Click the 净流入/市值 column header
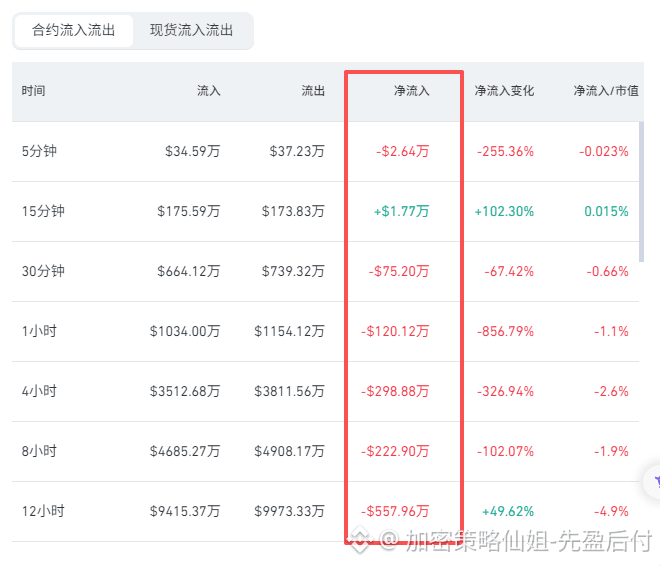Image resolution: width=660 pixels, height=566 pixels. (606, 91)
